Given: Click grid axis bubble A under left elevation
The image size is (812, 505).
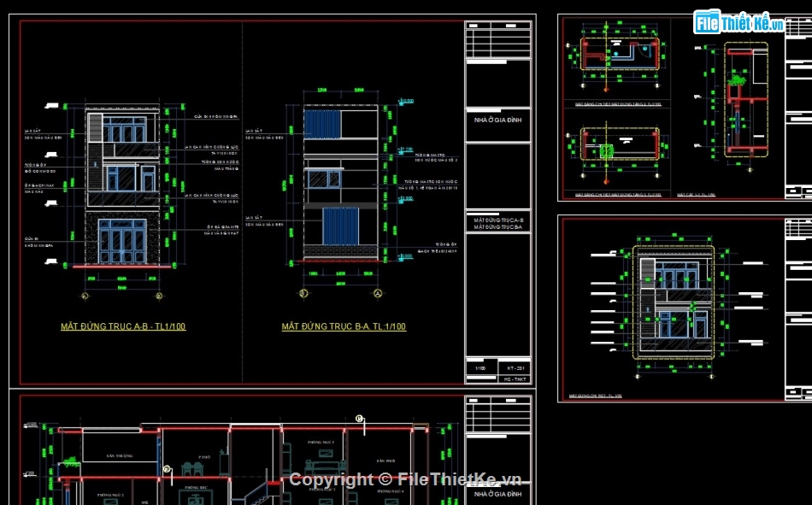Looking at the screenshot, I should click(85, 296).
